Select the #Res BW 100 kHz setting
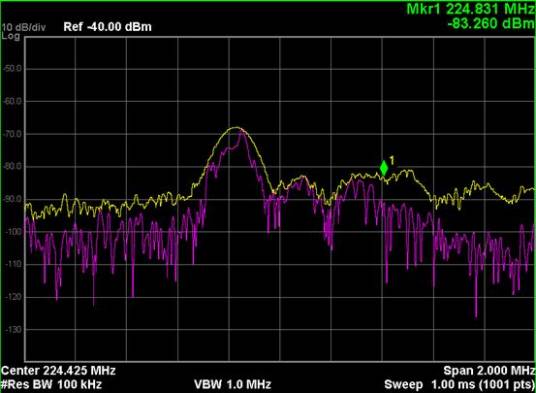This screenshot has width=536, height=393. [51, 384]
